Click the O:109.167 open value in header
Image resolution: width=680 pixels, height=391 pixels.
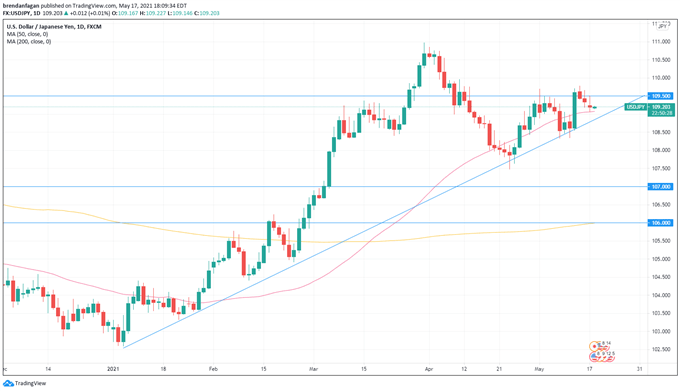click(x=125, y=13)
